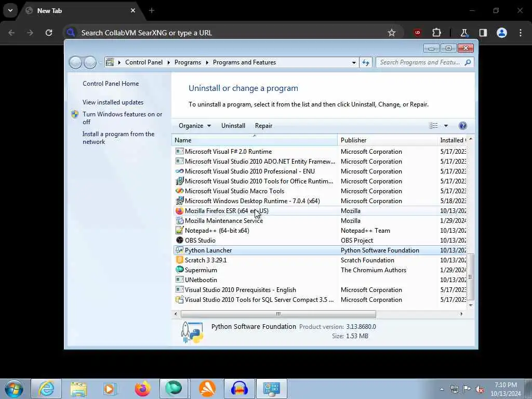Click the Visual Studio Macro Tools icon
The height and width of the screenshot is (399, 532).
tap(179, 191)
